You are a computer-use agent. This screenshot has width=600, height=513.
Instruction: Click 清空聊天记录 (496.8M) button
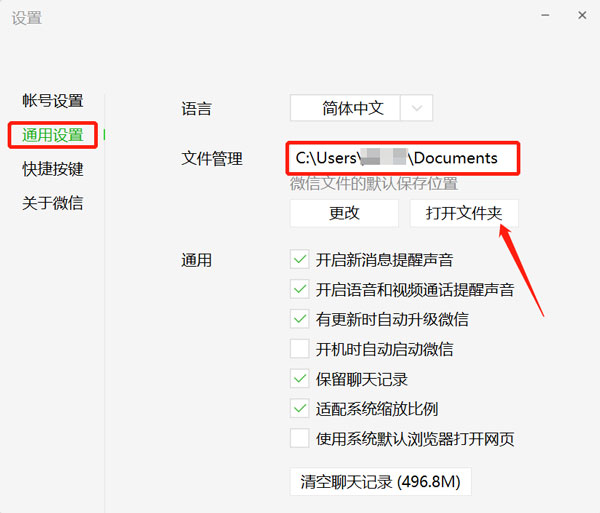pos(380,482)
